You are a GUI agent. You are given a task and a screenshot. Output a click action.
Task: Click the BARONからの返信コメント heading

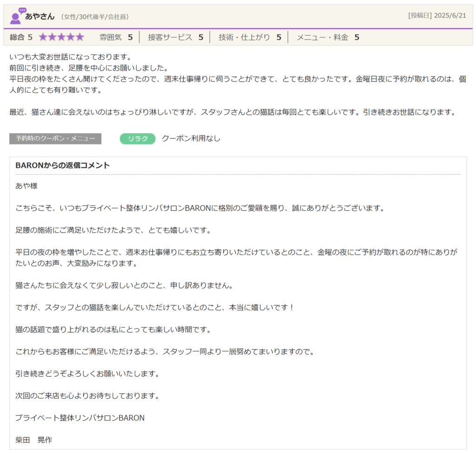(63, 165)
